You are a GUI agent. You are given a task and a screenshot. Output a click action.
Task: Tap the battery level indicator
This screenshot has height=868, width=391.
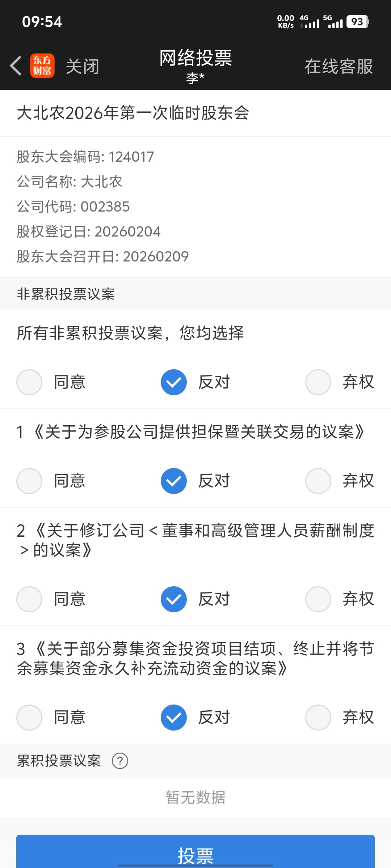tap(357, 22)
